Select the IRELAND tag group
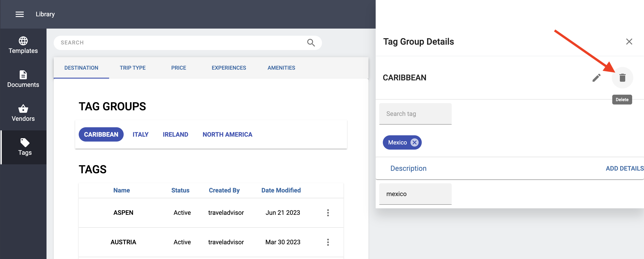The image size is (644, 259). [x=175, y=134]
